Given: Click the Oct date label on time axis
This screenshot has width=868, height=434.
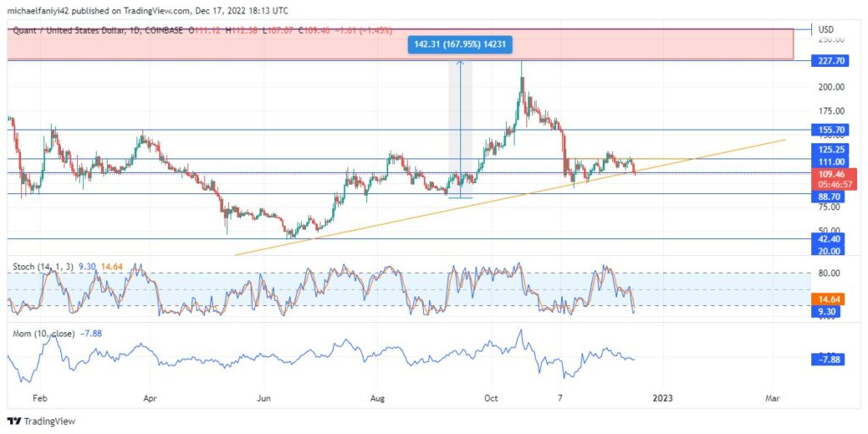Looking at the screenshot, I should coord(491,398).
